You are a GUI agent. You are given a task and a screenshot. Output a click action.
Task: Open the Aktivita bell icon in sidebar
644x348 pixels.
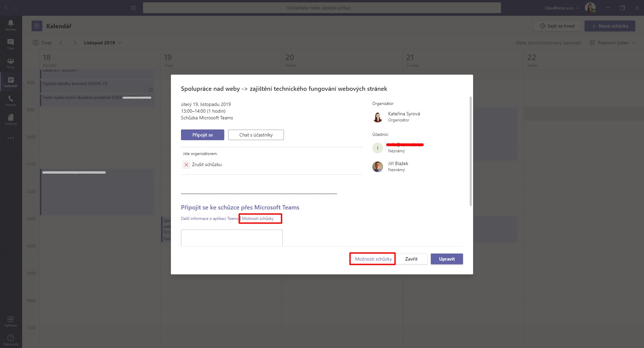(x=11, y=25)
